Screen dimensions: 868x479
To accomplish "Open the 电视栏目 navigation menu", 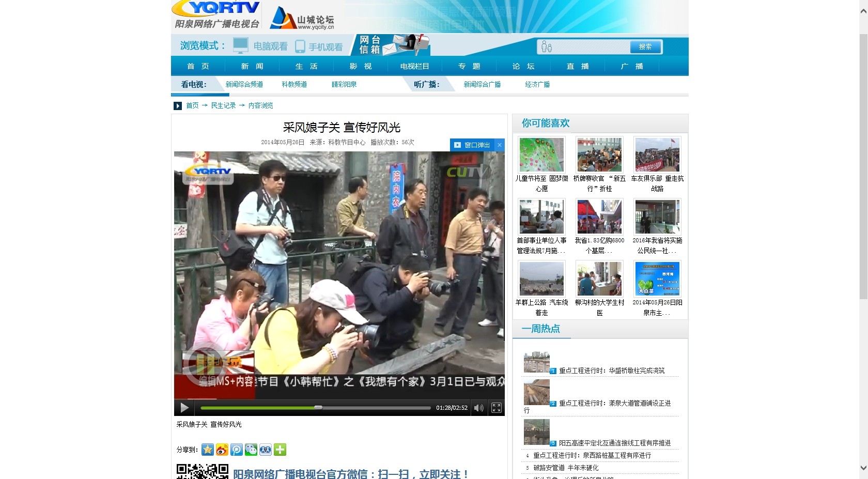I will point(415,66).
